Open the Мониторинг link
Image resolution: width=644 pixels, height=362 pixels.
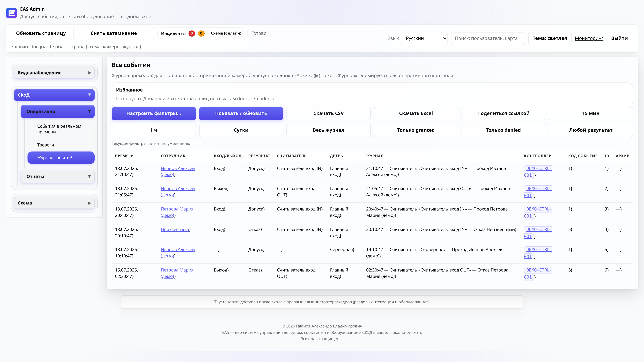click(x=589, y=38)
